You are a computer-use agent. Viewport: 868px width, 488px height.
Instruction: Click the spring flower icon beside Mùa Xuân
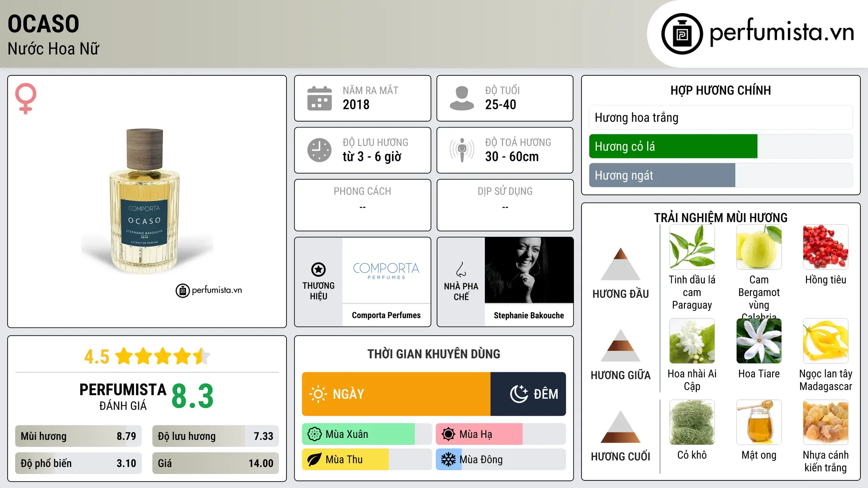point(314,434)
